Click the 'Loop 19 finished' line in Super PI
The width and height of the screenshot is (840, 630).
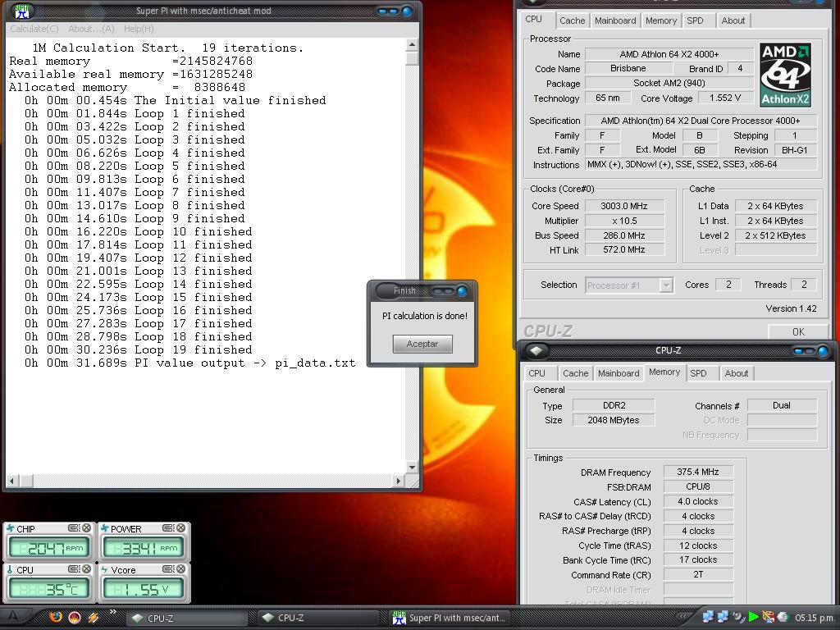coord(138,349)
